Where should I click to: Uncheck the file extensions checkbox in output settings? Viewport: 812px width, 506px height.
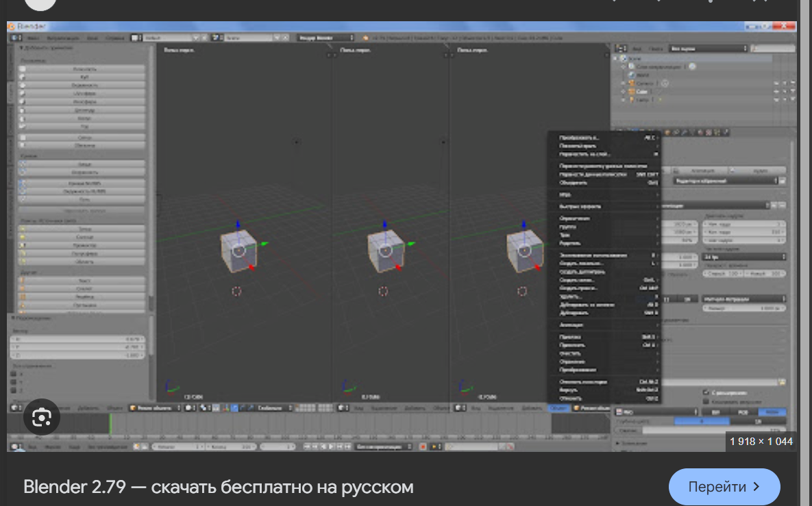(706, 393)
